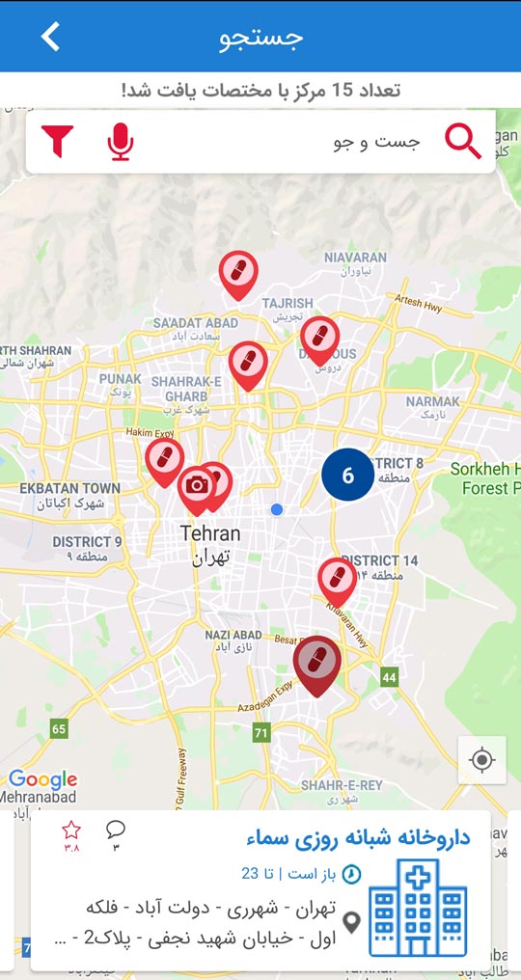Select pharmacy pin below Sa'adat Abad label
521x980 pixels.
[248, 366]
